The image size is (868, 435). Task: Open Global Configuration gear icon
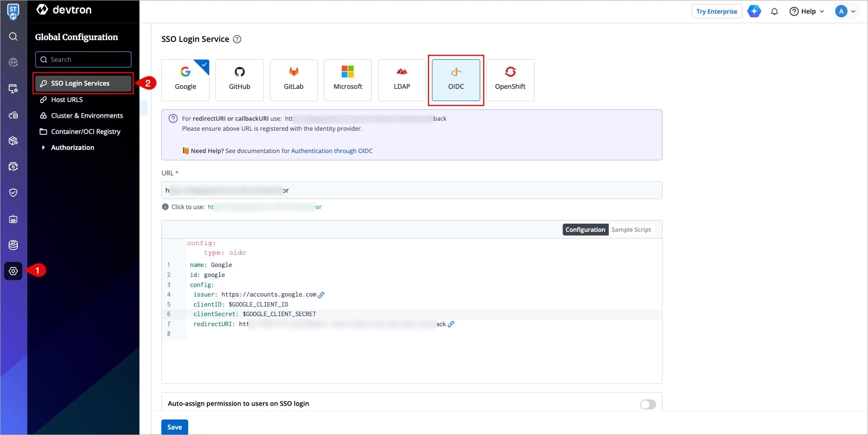coord(13,271)
